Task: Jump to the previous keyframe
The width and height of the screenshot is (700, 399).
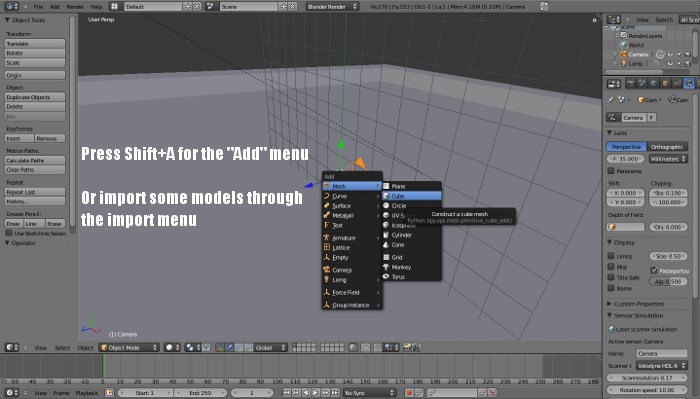Action: tap(296, 393)
